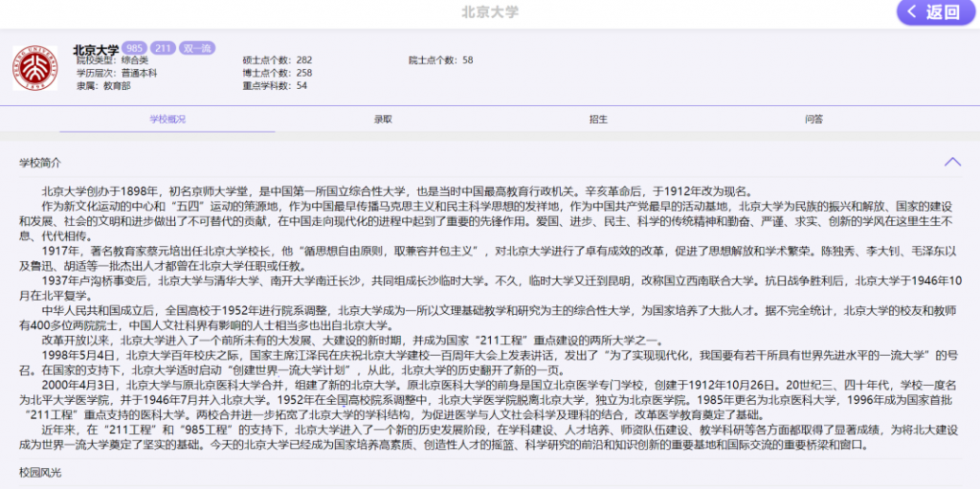Click the 学校简介 section heading
Image resolution: width=980 pixels, height=489 pixels.
click(x=40, y=163)
